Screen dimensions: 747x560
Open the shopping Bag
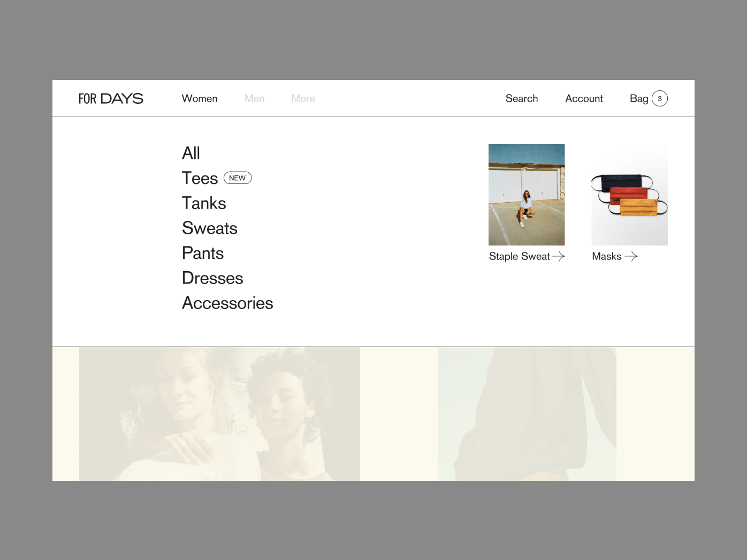639,98
